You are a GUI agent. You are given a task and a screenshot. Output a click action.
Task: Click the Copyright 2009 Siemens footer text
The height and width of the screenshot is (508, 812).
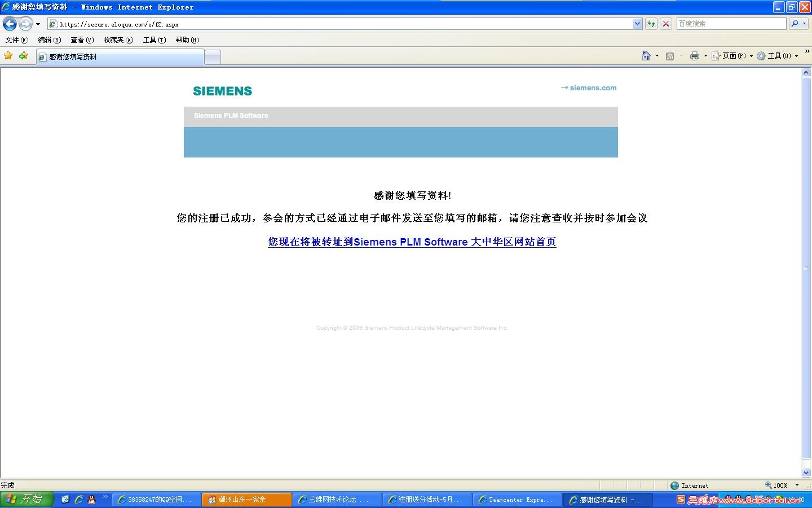412,327
